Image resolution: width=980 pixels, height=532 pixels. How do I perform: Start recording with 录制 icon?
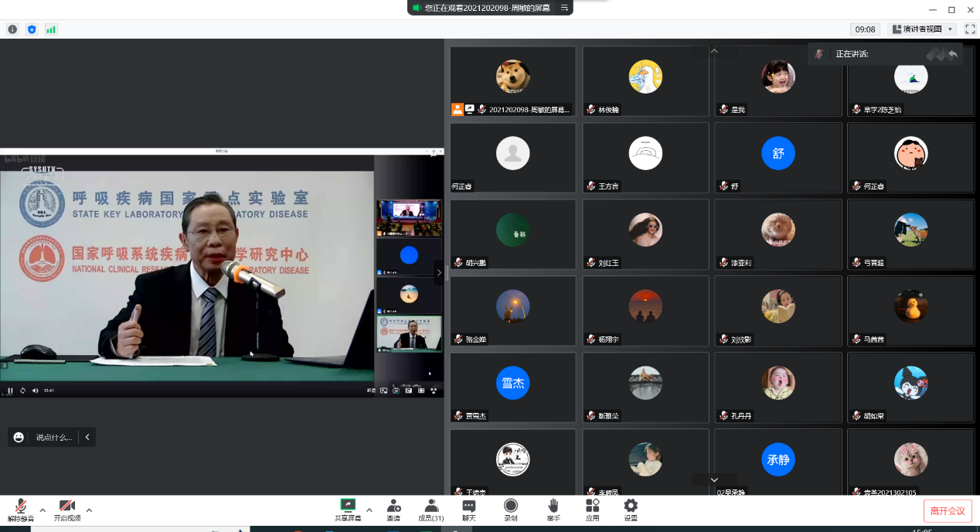pos(511,507)
